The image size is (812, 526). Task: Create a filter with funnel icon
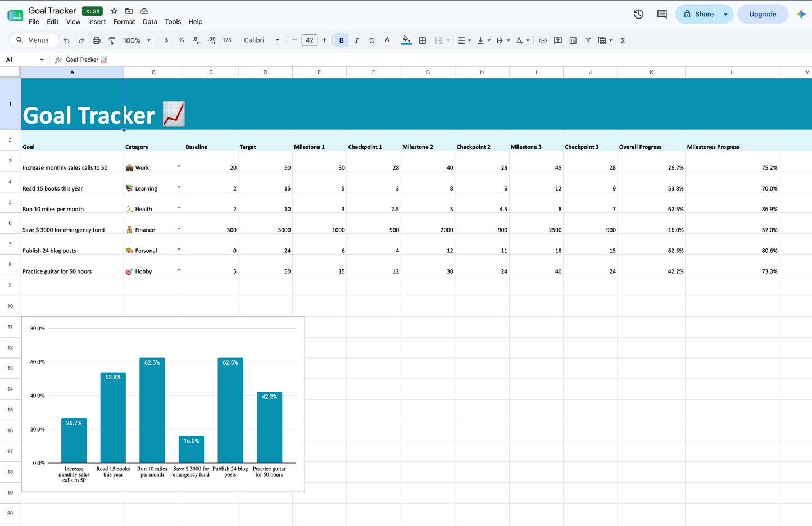pyautogui.click(x=588, y=40)
